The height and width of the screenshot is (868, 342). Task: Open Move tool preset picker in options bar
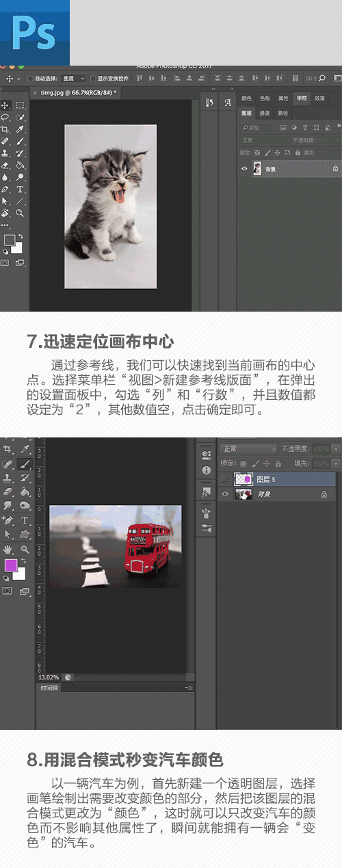pos(18,79)
